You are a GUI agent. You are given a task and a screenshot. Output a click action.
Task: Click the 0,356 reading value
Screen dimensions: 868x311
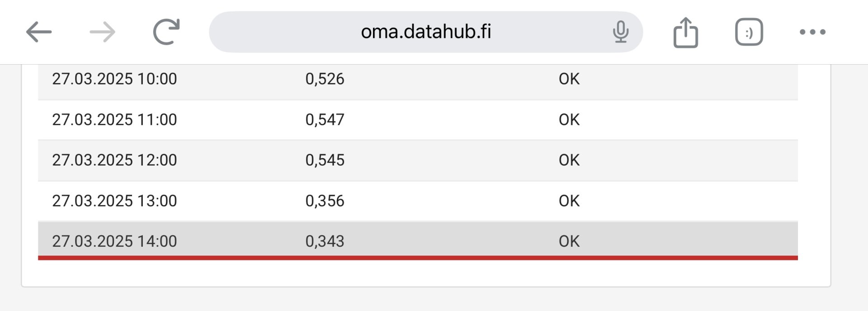325,201
